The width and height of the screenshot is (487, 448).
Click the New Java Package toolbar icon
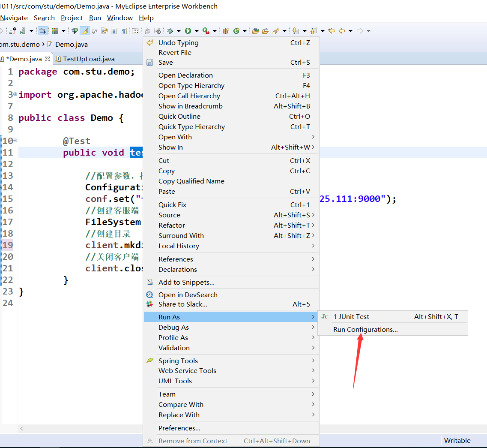pos(226,31)
